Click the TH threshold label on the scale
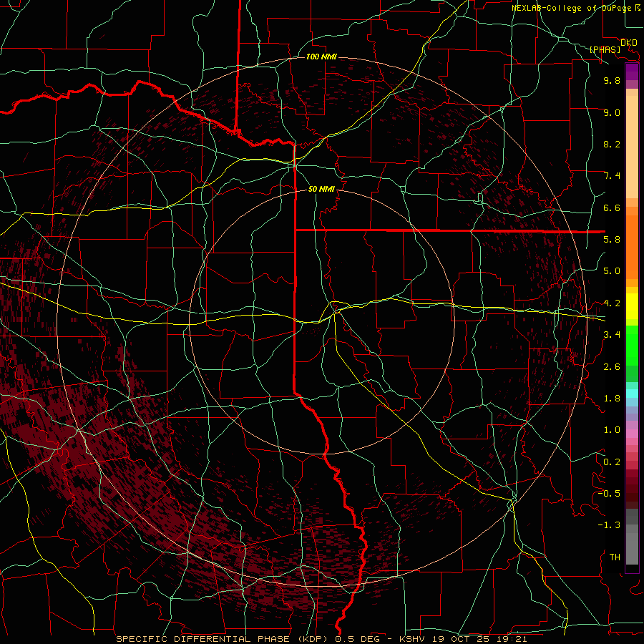Screen dimensions: 644x644 tap(615, 557)
